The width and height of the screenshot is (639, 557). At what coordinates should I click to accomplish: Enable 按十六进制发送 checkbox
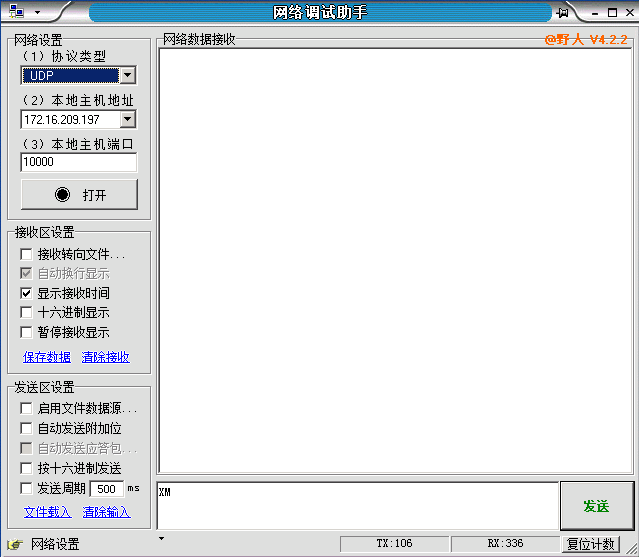click(x=27, y=468)
